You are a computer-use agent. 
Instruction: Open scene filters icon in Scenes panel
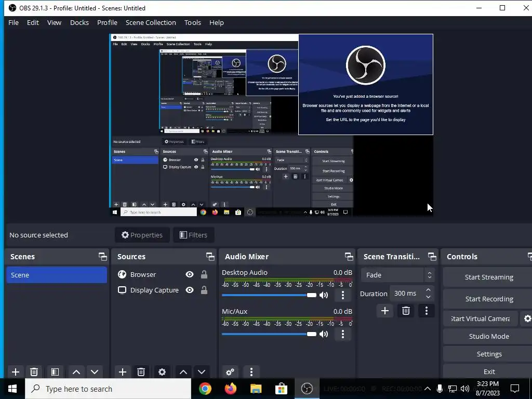pos(55,372)
